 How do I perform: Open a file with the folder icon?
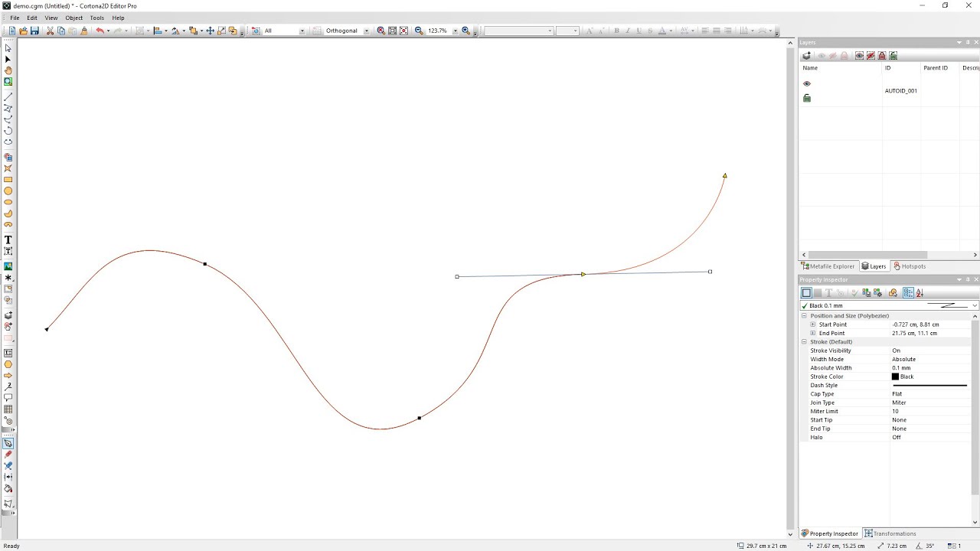[x=23, y=31]
